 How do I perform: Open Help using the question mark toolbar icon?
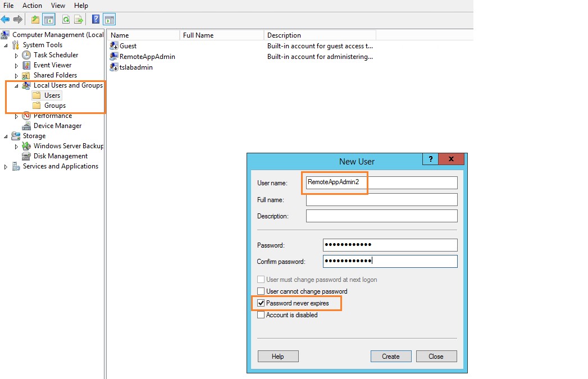[95, 19]
